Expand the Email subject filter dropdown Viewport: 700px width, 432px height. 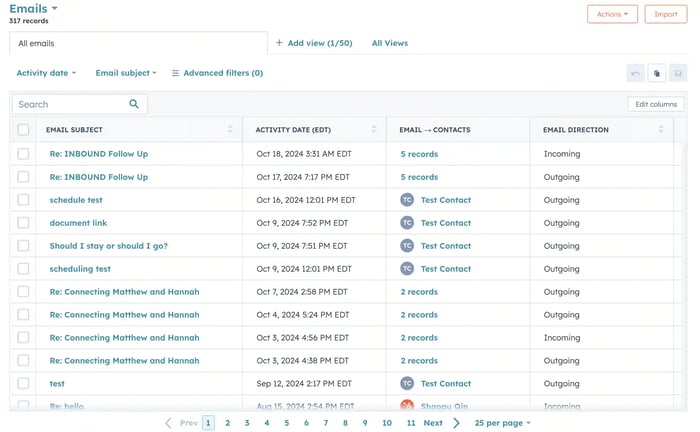coord(125,73)
